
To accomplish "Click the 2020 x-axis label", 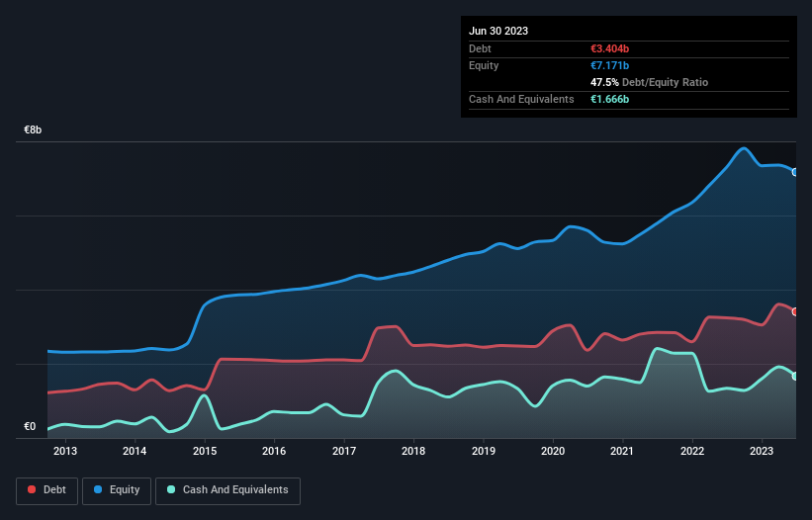I will [553, 451].
